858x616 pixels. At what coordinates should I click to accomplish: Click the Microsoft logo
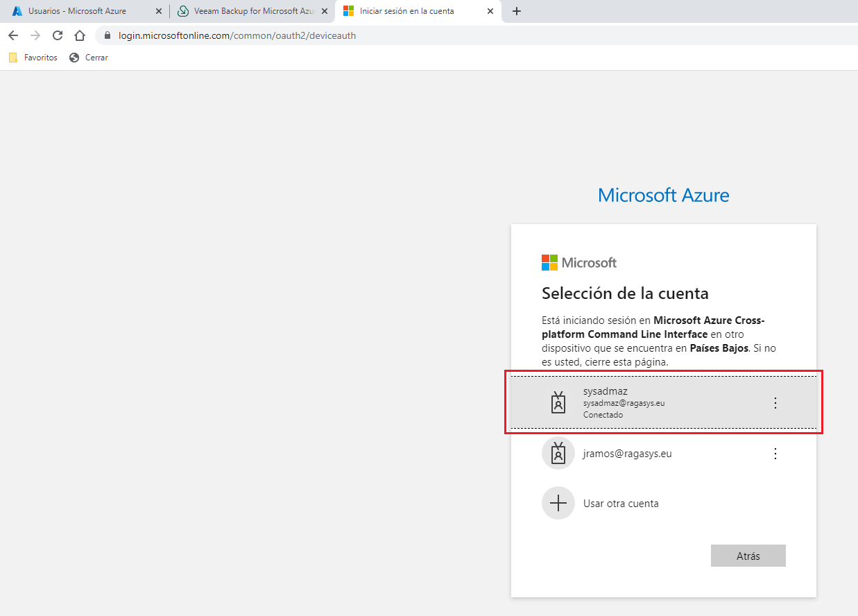579,263
